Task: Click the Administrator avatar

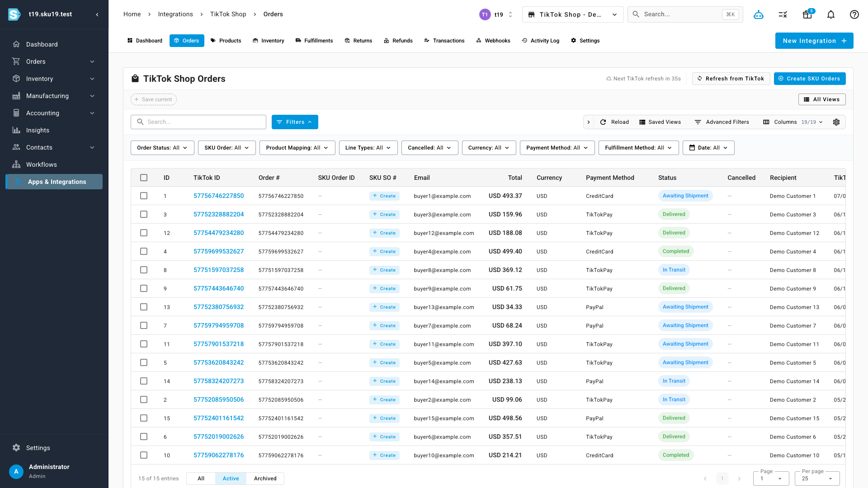Action: click(16, 471)
